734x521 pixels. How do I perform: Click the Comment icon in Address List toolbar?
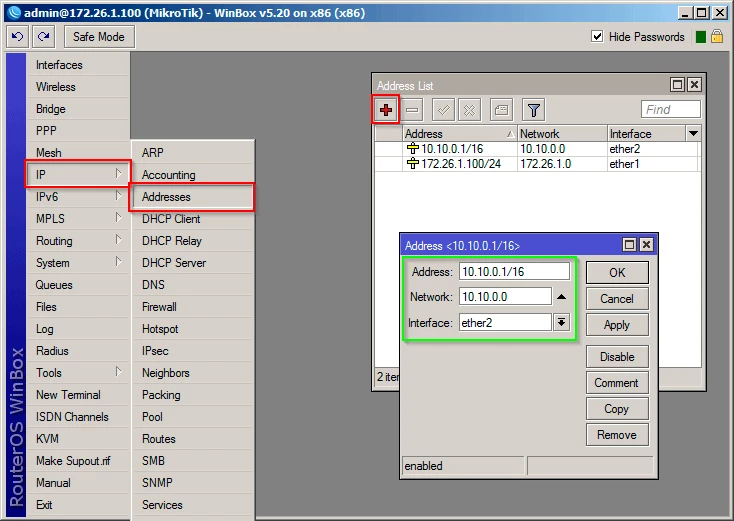[x=501, y=109]
